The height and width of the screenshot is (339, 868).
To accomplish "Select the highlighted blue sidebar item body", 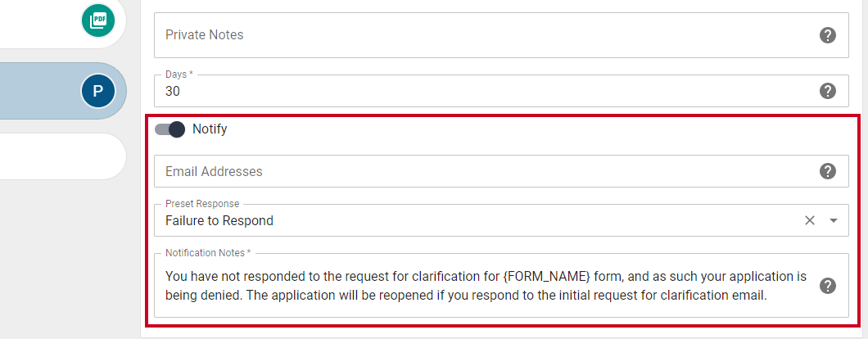I will coord(62,91).
